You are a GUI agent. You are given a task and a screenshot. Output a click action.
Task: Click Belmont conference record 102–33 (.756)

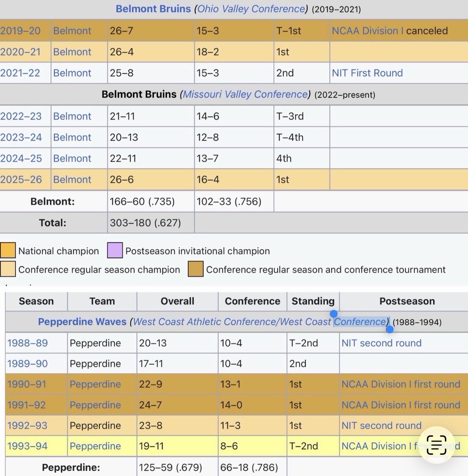click(x=229, y=202)
